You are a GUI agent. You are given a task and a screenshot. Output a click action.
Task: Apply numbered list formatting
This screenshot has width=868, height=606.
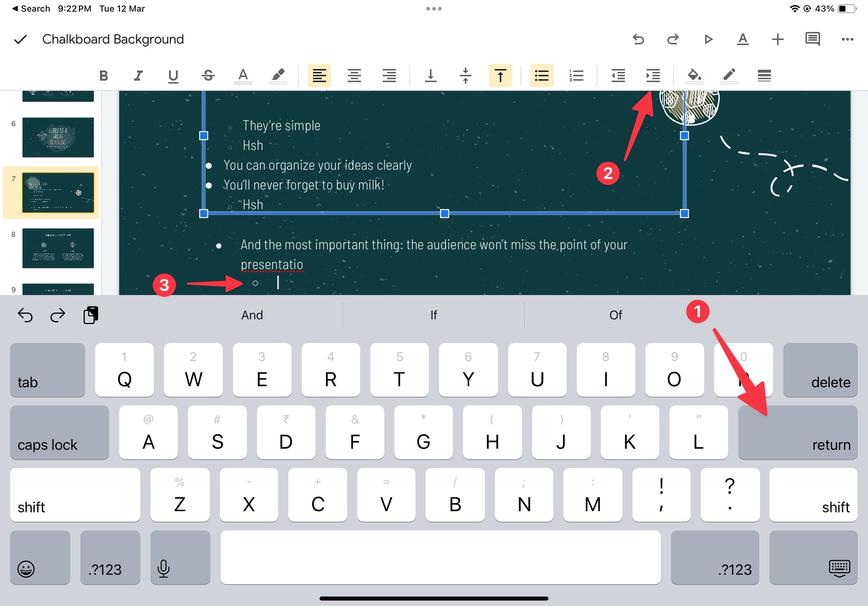click(x=575, y=74)
